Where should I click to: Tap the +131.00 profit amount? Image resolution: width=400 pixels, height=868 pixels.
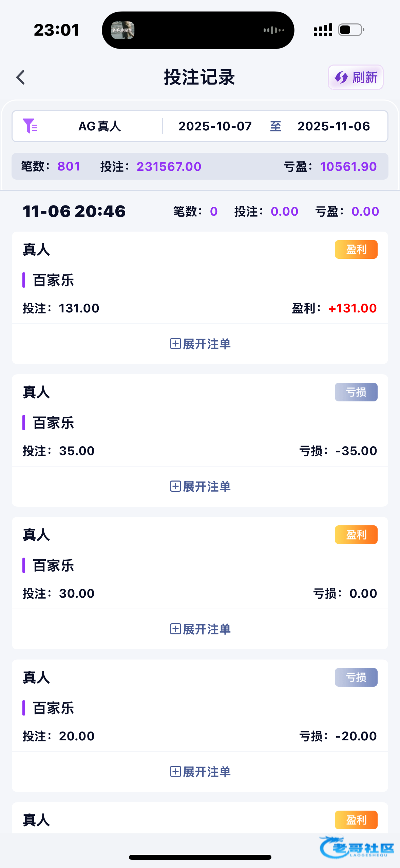coord(353,308)
